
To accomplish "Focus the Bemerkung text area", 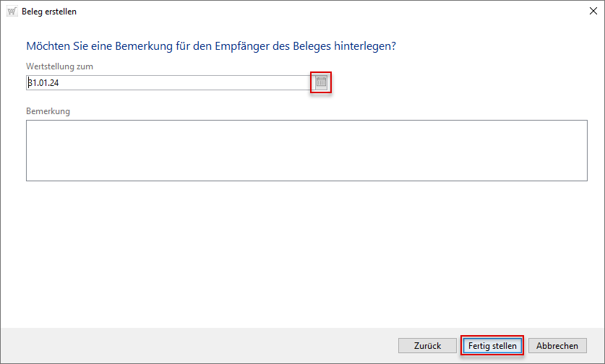I will click(x=306, y=150).
